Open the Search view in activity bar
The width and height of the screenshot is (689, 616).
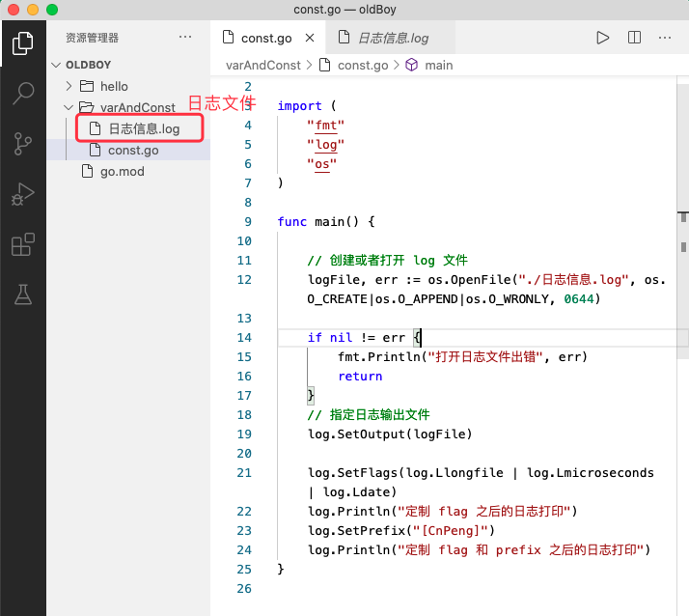(22, 94)
